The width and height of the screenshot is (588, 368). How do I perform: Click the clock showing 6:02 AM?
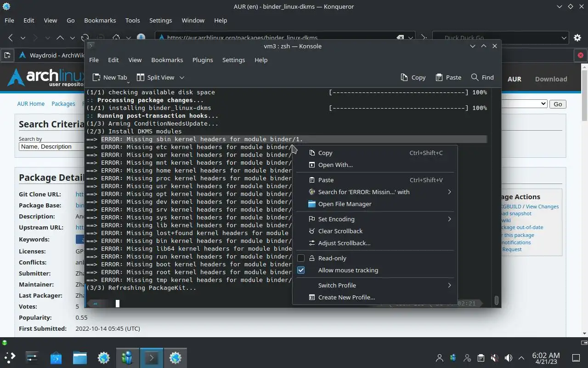546,358
